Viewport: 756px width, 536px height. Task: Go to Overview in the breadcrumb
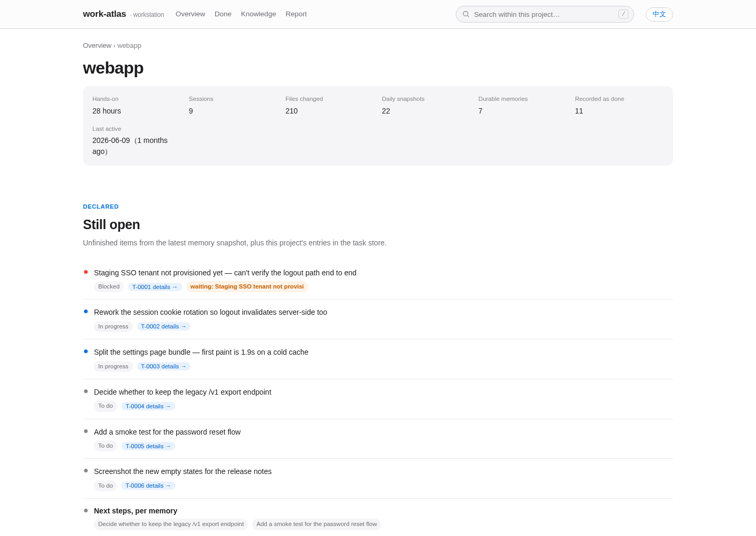point(97,46)
